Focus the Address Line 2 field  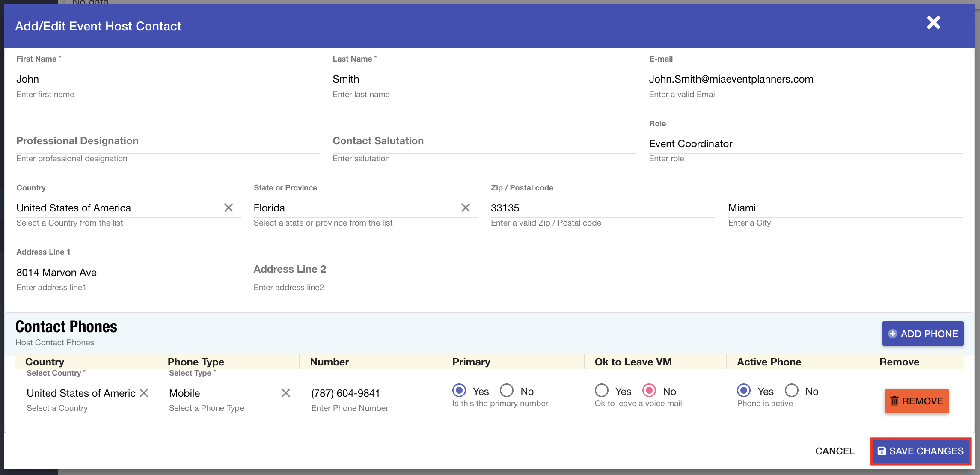365,270
